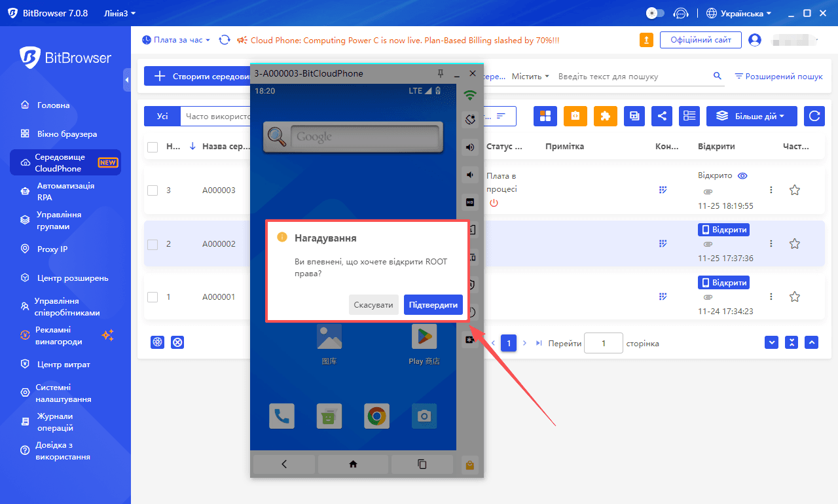The height and width of the screenshot is (504, 838).
Task: Expand the Плата за час dropdown
Action: click(x=176, y=40)
